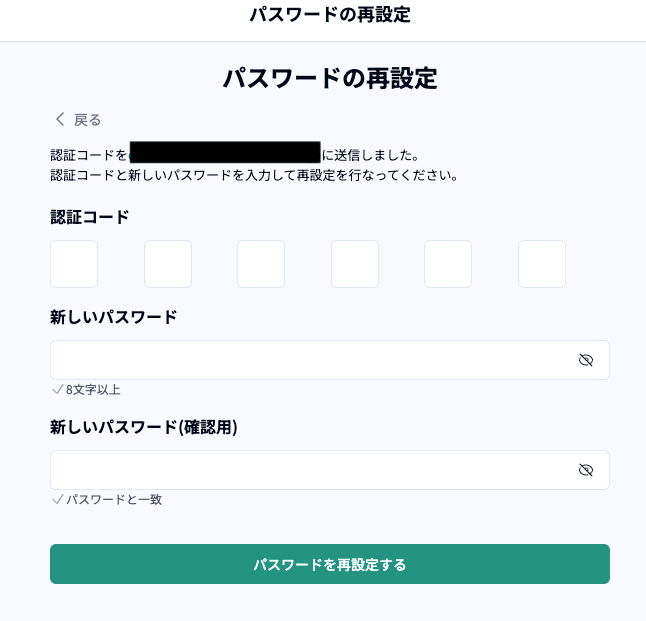
Task: Click the first 認証コード digit box
Action: [x=74, y=264]
